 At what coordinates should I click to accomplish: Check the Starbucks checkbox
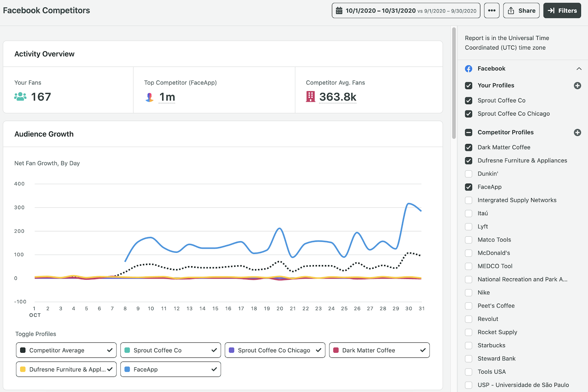point(469,346)
